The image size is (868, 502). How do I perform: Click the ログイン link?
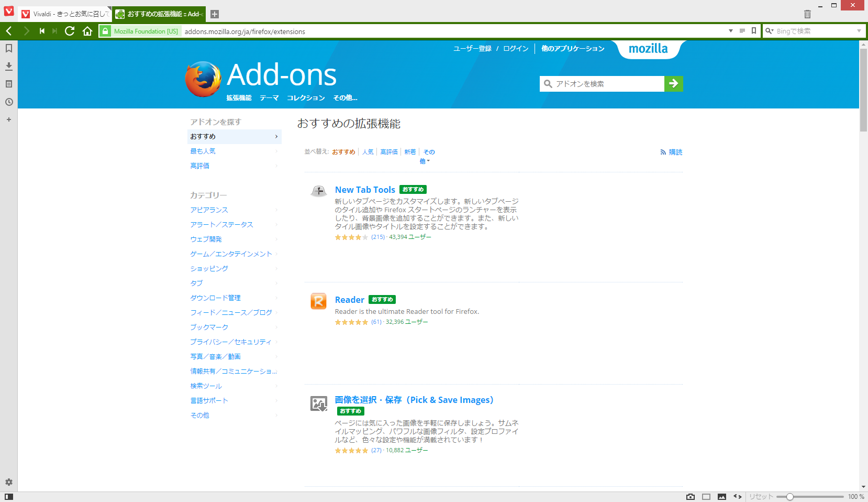[x=516, y=49]
